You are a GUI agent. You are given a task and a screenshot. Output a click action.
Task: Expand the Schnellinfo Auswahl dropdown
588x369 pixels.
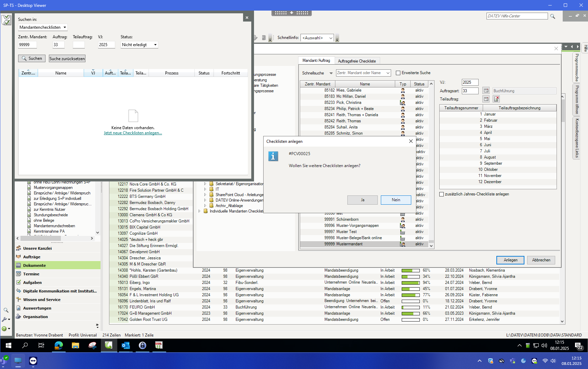(x=331, y=38)
